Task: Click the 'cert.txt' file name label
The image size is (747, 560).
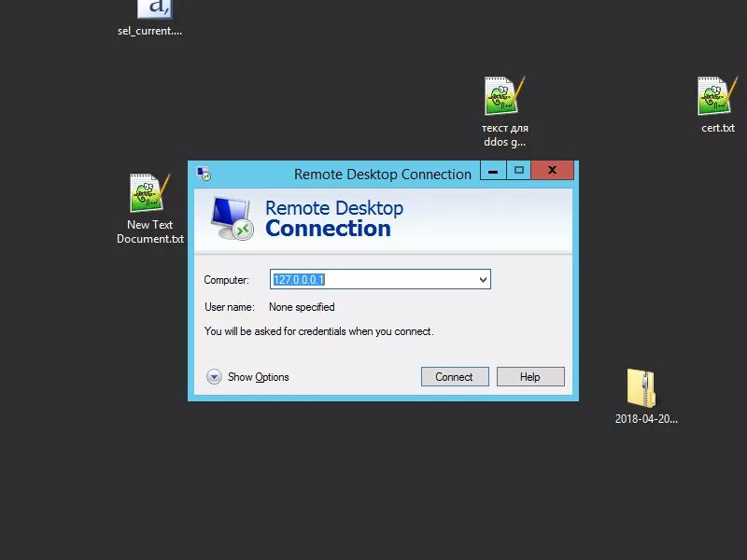Action: pos(718,128)
